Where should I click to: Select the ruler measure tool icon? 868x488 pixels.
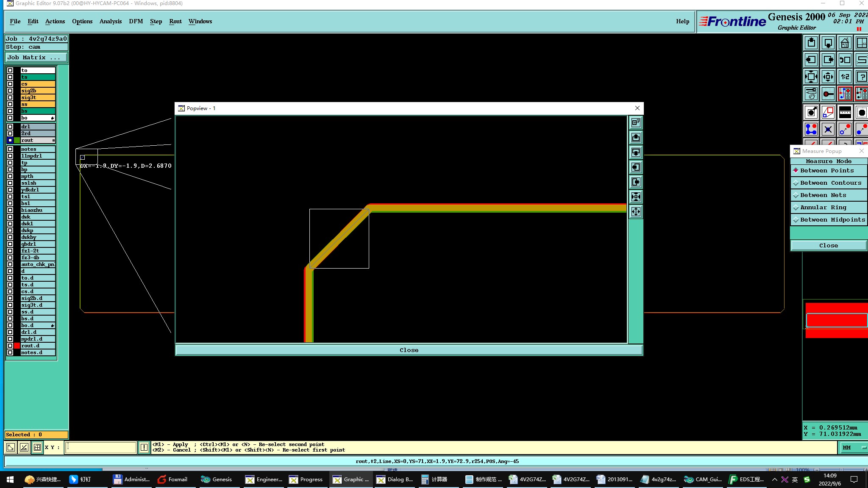pyautogui.click(x=845, y=112)
